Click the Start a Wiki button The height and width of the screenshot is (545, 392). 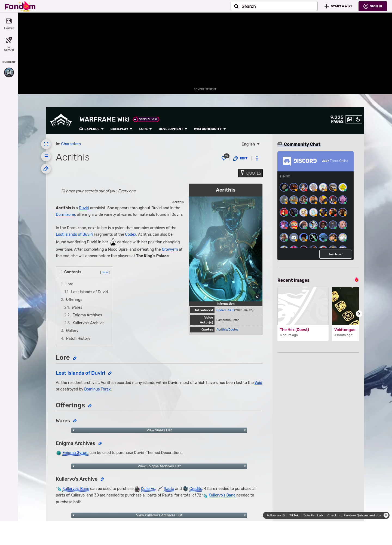[338, 6]
